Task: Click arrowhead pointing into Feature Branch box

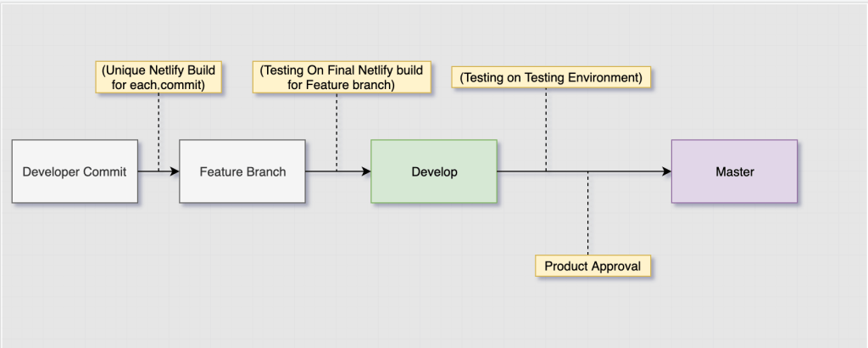Action: (x=175, y=171)
